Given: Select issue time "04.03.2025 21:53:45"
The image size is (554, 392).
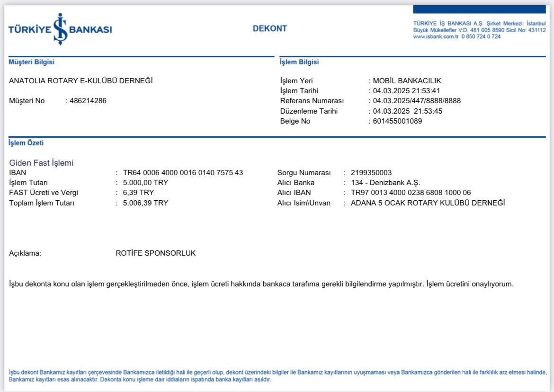Looking at the screenshot, I should pos(408,111).
